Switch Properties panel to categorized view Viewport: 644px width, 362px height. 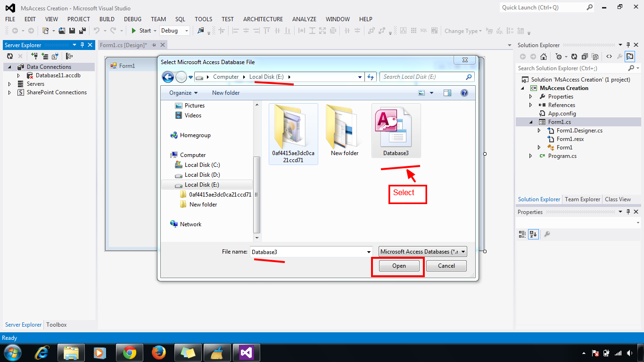click(522, 234)
